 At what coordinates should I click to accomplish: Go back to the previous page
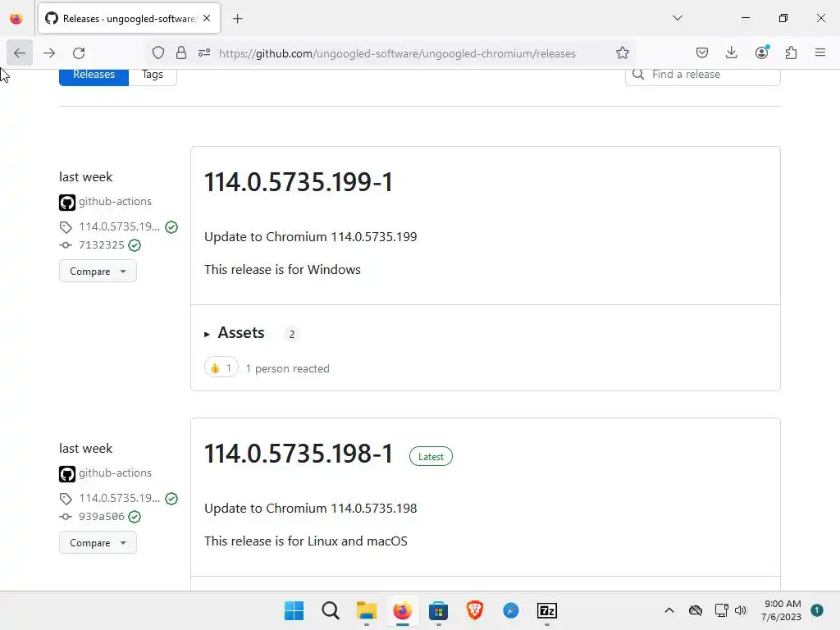click(20, 53)
